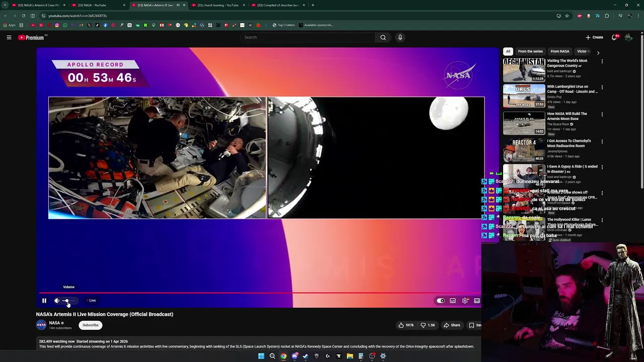Switch to the NASA's Artemis II Crew browser tab
The image size is (644, 362).
point(38,5)
